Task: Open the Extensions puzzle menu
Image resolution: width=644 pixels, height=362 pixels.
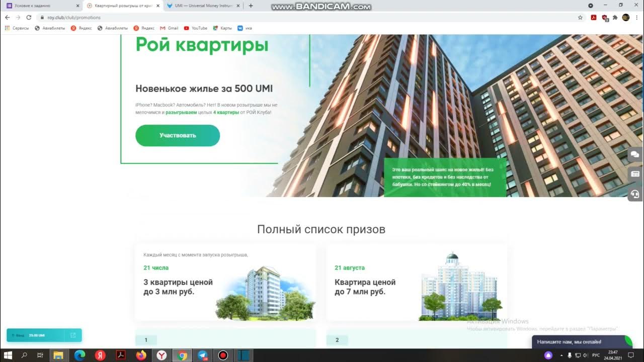Action: [615, 17]
